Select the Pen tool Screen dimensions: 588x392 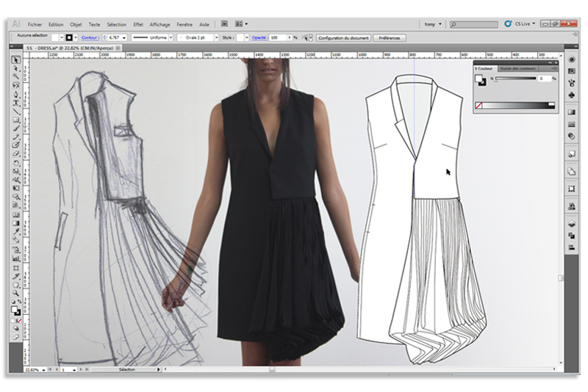click(x=15, y=95)
